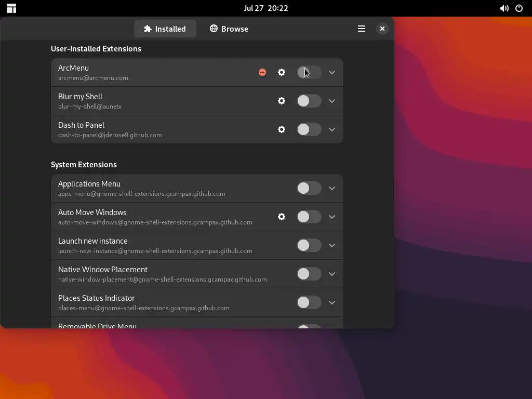
Task: Click the blur-my-shell@aunetx identifier text
Action: coord(90,107)
